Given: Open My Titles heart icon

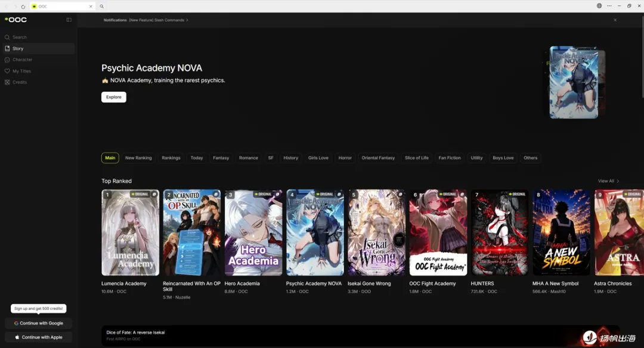Looking at the screenshot, I should coord(7,71).
